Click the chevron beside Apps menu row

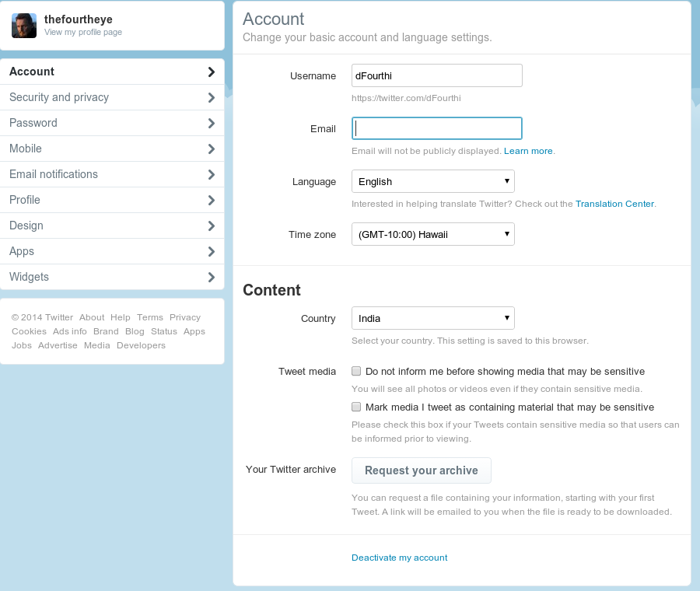pyautogui.click(x=212, y=251)
